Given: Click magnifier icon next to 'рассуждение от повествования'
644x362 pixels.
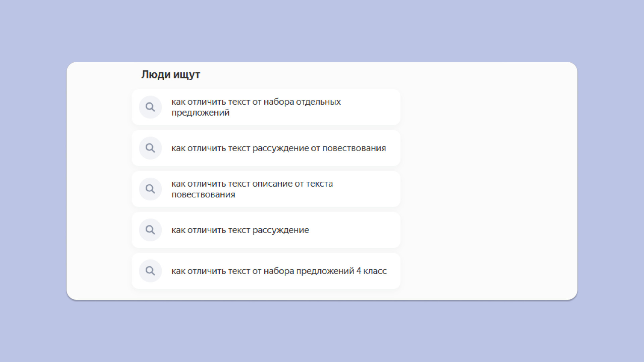Looking at the screenshot, I should pos(150,148).
